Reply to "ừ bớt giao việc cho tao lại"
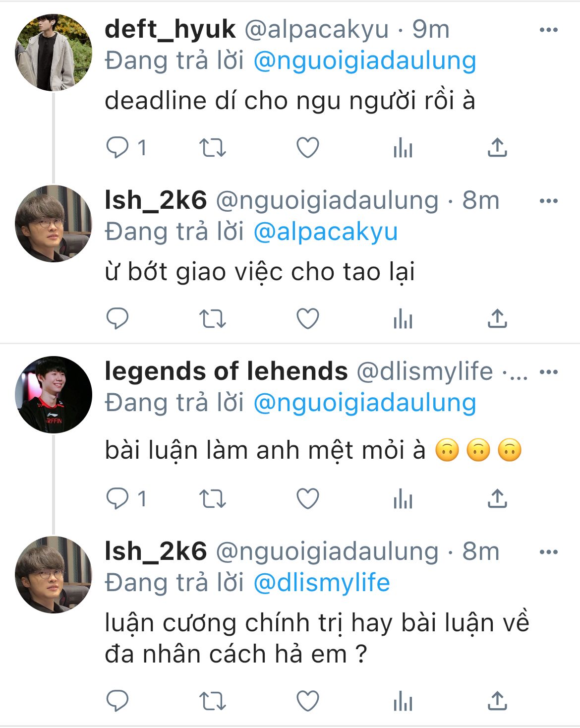Image resolution: width=580 pixels, height=728 pixels. 117,318
